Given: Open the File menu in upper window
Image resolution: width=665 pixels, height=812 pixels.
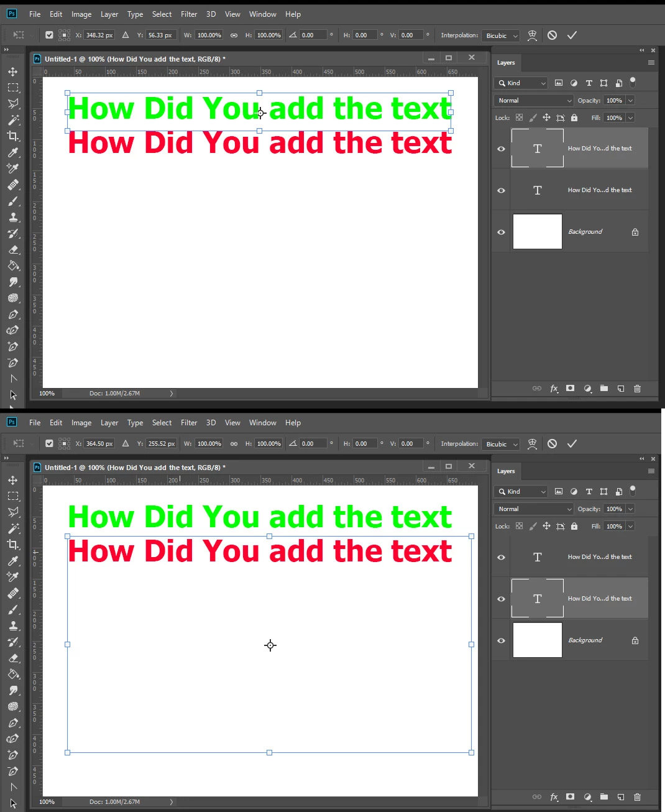Looking at the screenshot, I should pyautogui.click(x=35, y=14).
